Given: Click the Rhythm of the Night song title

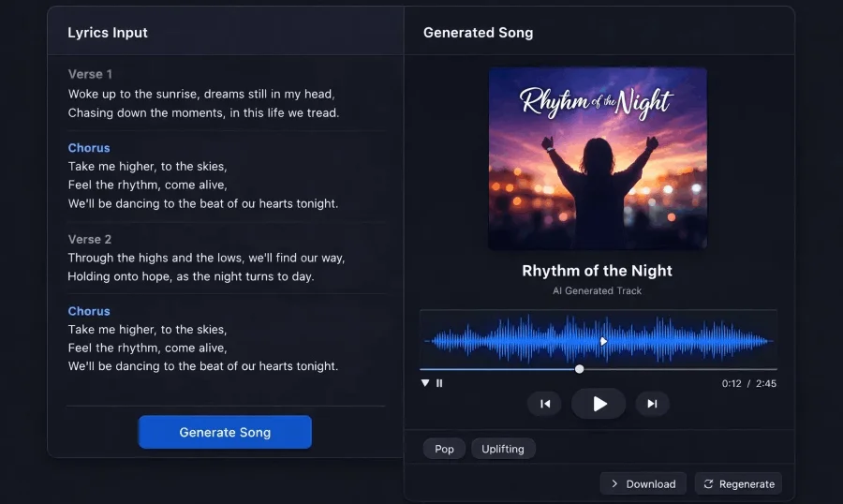Looking at the screenshot, I should pyautogui.click(x=597, y=271).
